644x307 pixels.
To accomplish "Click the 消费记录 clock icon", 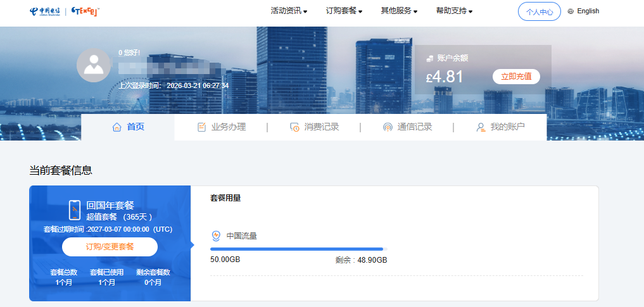I will tap(294, 127).
